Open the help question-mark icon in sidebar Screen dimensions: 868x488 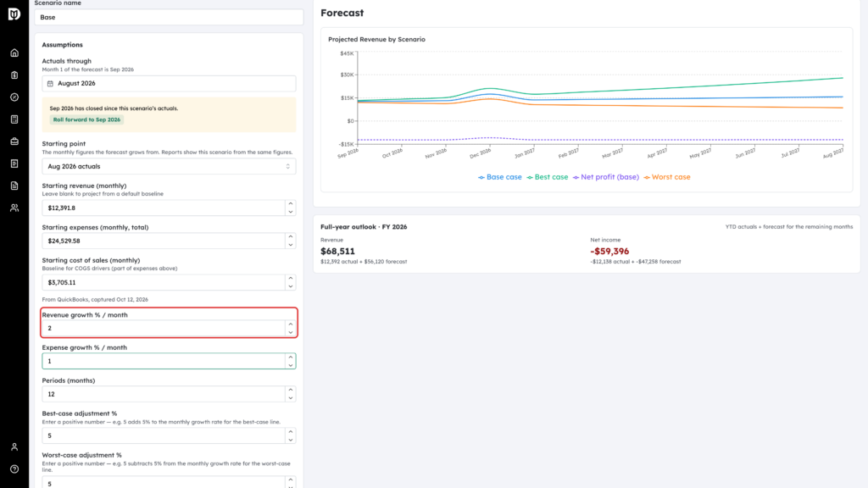14,469
